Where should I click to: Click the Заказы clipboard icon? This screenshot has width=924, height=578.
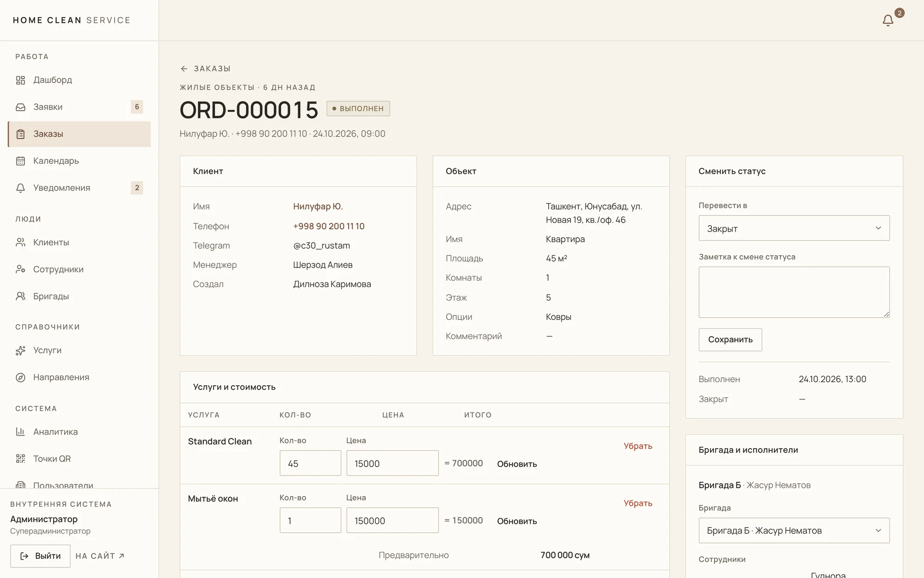click(20, 134)
